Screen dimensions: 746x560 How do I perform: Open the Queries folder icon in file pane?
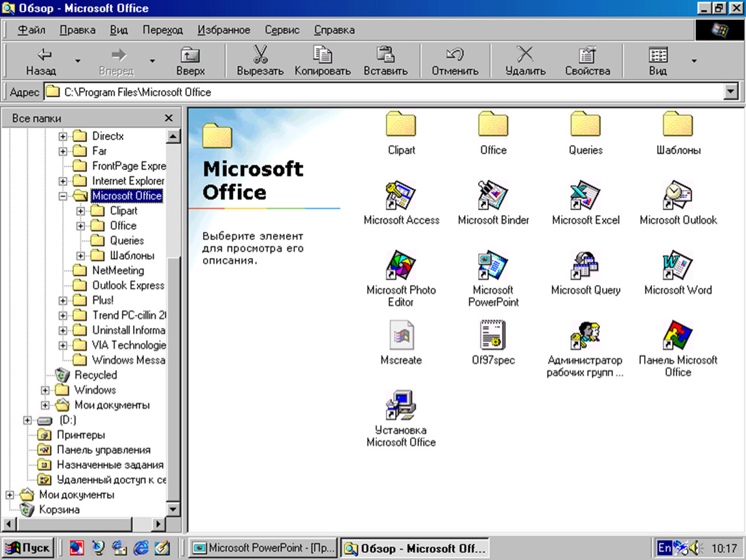[585, 124]
